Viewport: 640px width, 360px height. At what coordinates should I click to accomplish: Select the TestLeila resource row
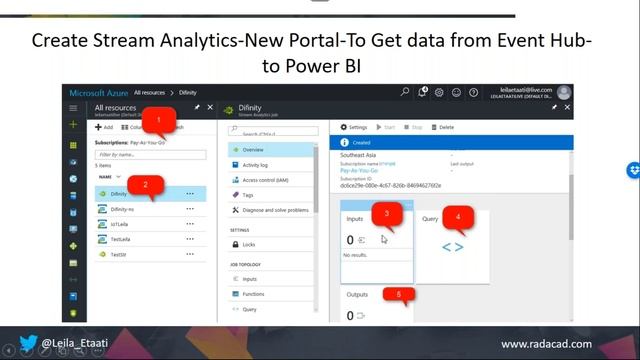tap(151, 239)
